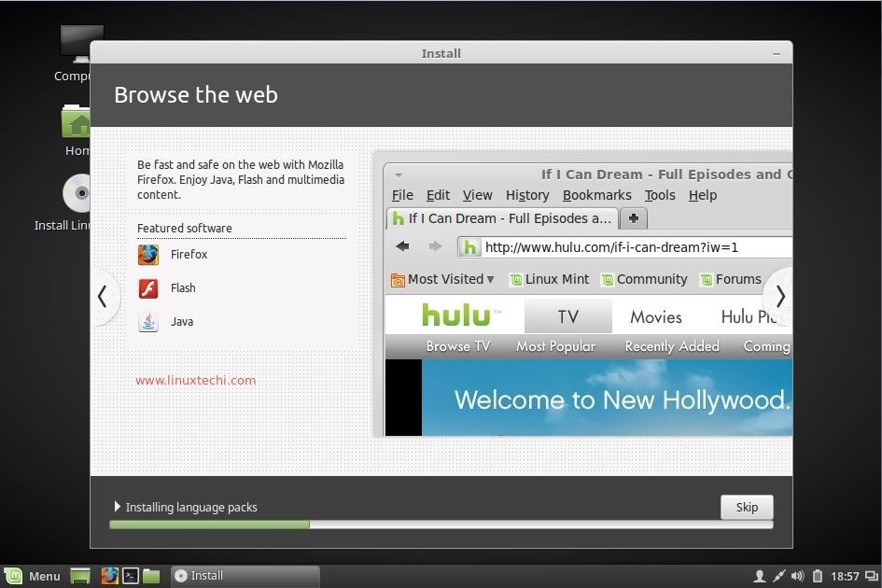Select the TV tab on Hulu
The width and height of the screenshot is (882, 588).
(568, 316)
